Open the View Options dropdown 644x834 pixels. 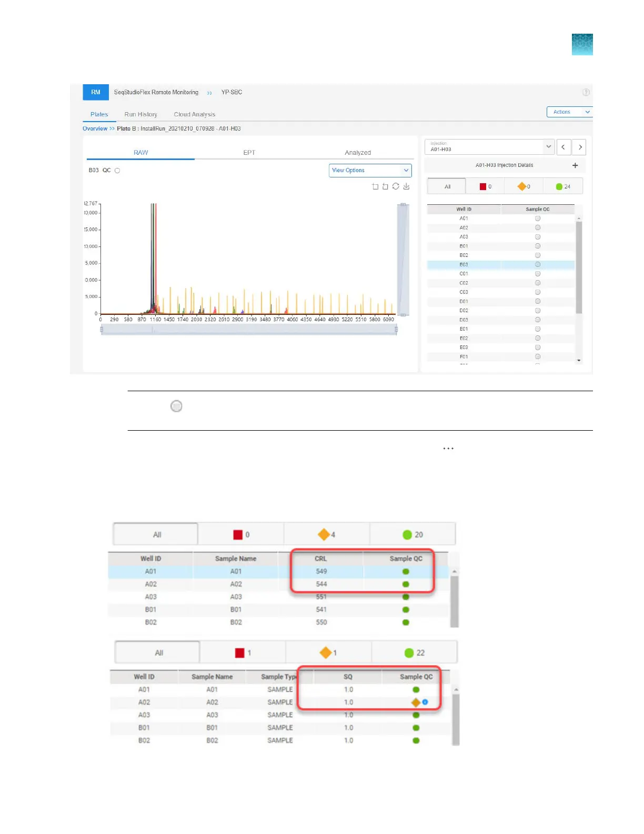click(370, 171)
